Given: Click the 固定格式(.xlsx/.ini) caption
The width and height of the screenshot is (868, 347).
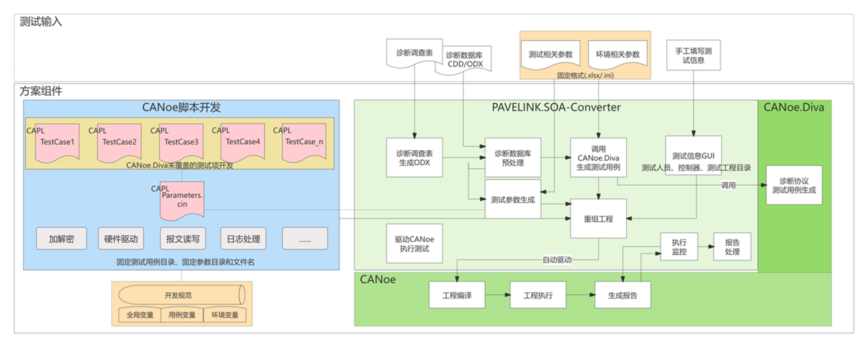Looking at the screenshot, I should (584, 75).
